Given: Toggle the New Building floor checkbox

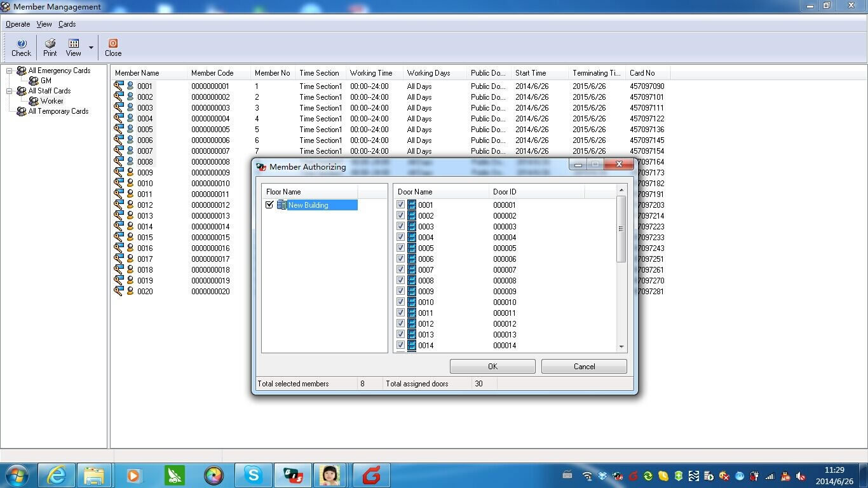Looking at the screenshot, I should tap(269, 205).
